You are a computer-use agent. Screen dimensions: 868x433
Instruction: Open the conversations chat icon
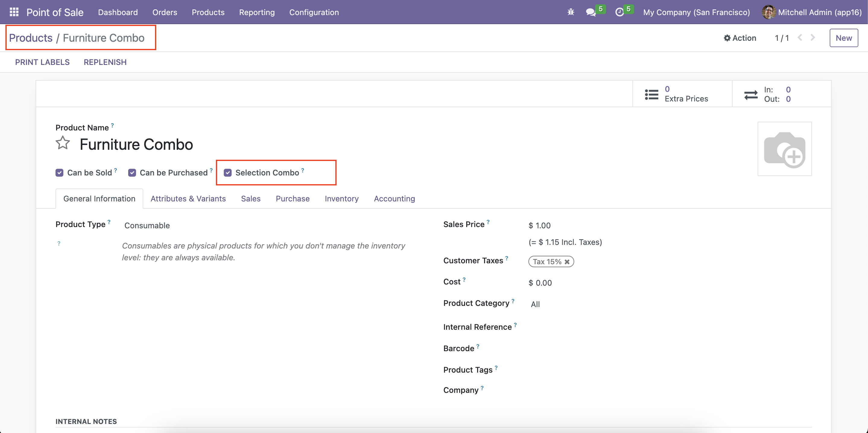pyautogui.click(x=590, y=12)
